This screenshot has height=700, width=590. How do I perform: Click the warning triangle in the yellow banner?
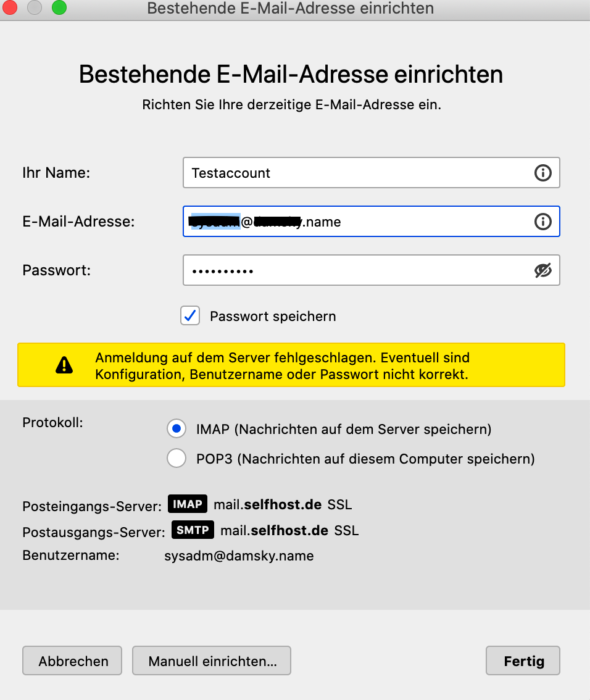[x=64, y=365]
